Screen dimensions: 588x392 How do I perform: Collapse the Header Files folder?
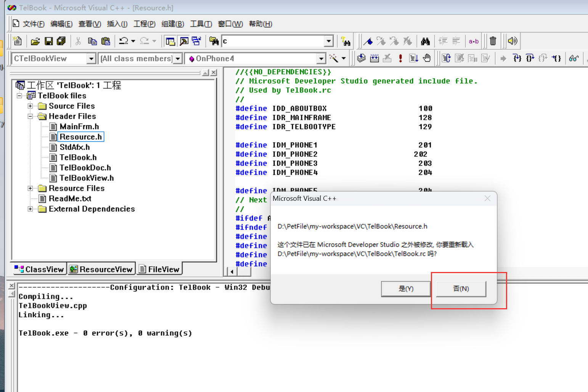tap(30, 116)
